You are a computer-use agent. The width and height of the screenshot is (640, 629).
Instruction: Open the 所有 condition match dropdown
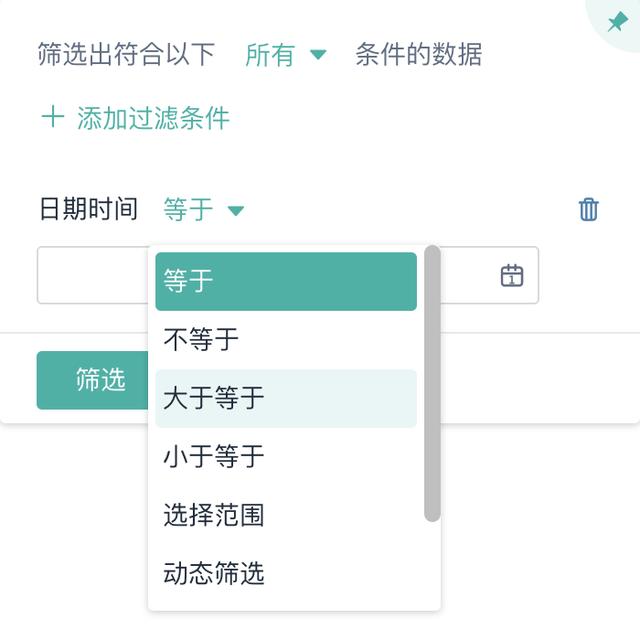(270, 54)
